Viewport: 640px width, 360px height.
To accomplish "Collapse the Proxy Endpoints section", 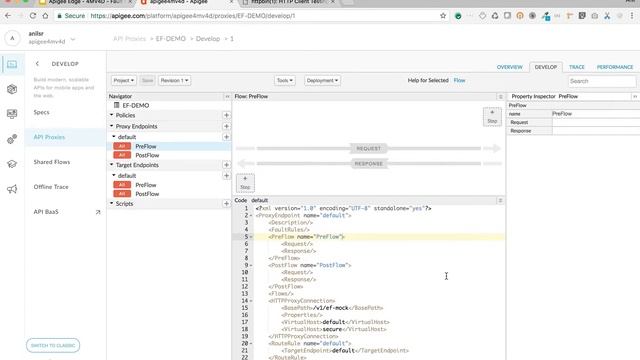I will 111,126.
